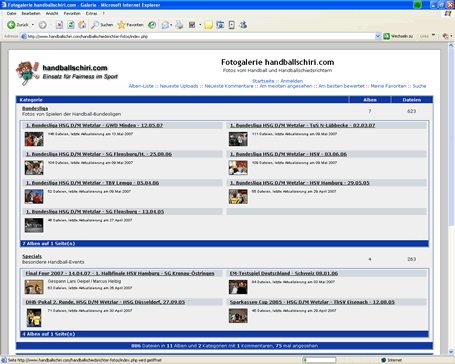
Task: Click thumbnail of HSV Hamburg 29.05.05 album
Action: (238, 196)
